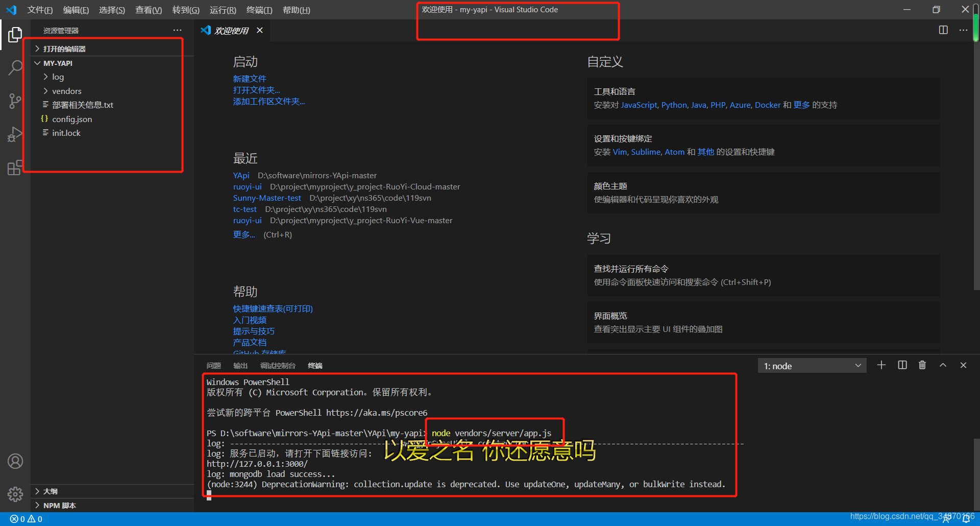Click the 添加工作区文件夹... link
Image resolution: width=980 pixels, height=526 pixels.
click(x=269, y=101)
